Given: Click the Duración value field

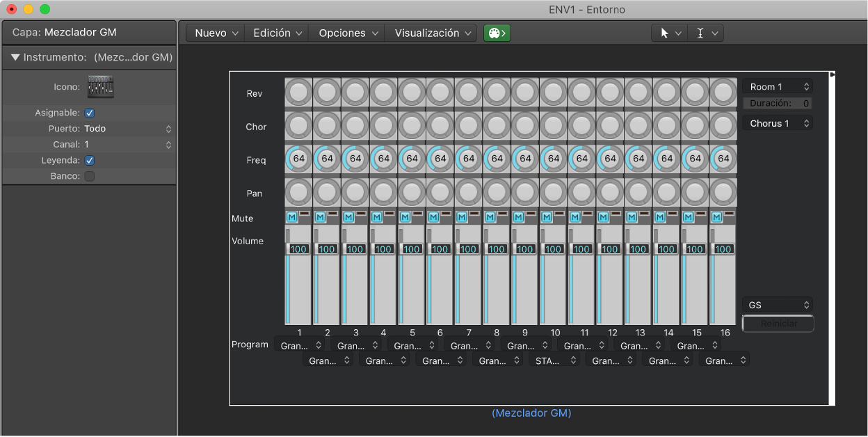Looking at the screenshot, I should pyautogui.click(x=805, y=104).
